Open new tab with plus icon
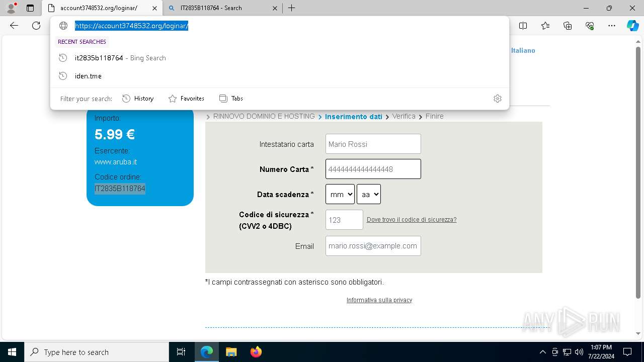 (291, 8)
